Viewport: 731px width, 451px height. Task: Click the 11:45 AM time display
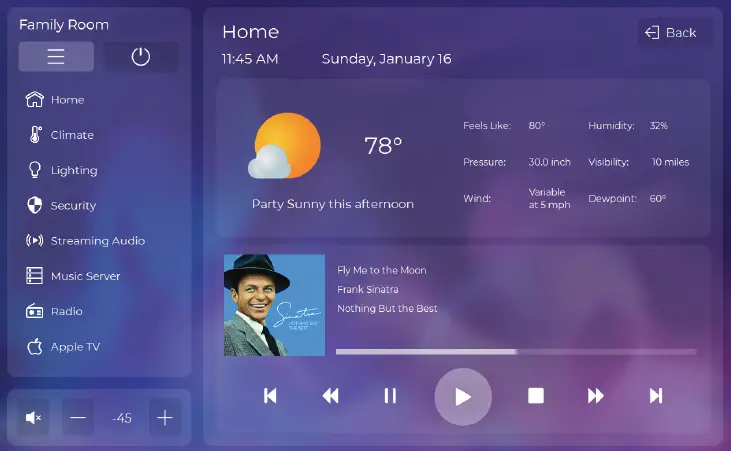[250, 59]
